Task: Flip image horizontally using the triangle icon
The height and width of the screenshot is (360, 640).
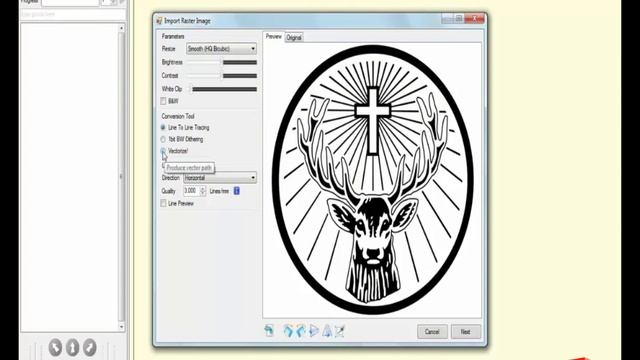Action: tap(313, 331)
